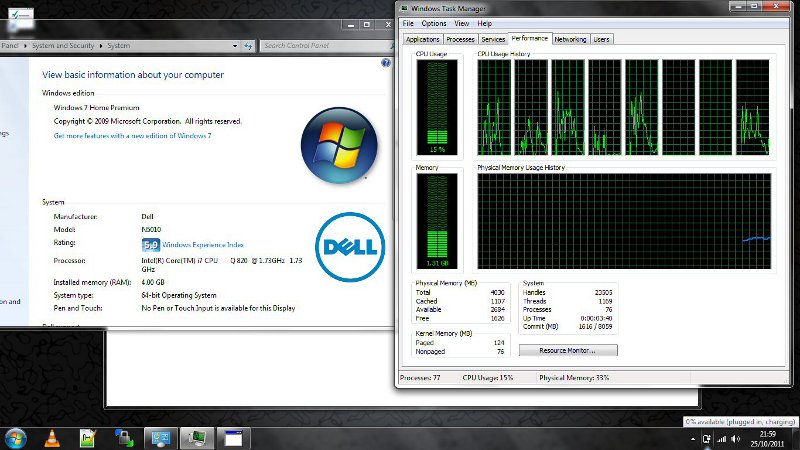Click status bar text CPU Usage: 15%
Viewport: 800px width, 450px height.
(487, 378)
